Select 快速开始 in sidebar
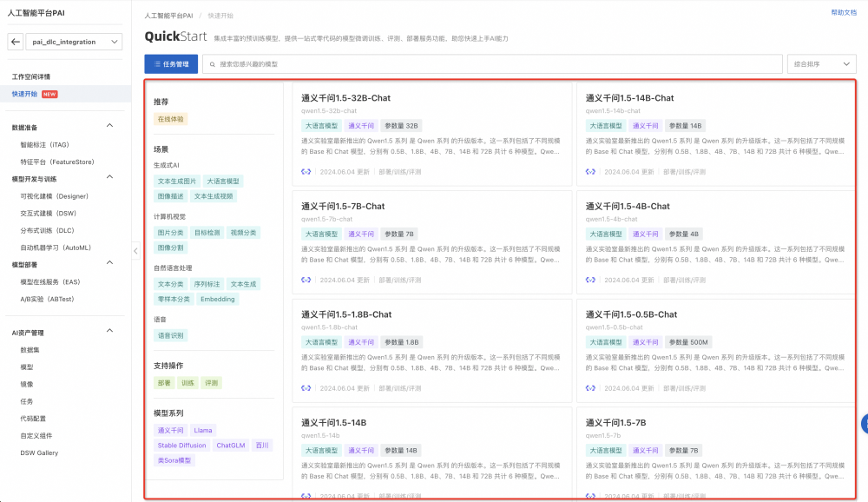Image resolution: width=868 pixels, height=502 pixels. click(x=24, y=94)
